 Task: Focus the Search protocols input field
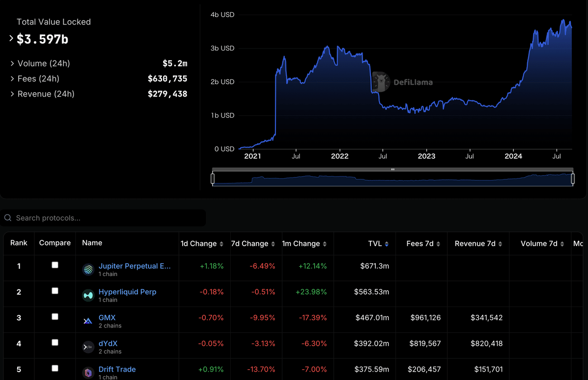(x=103, y=218)
